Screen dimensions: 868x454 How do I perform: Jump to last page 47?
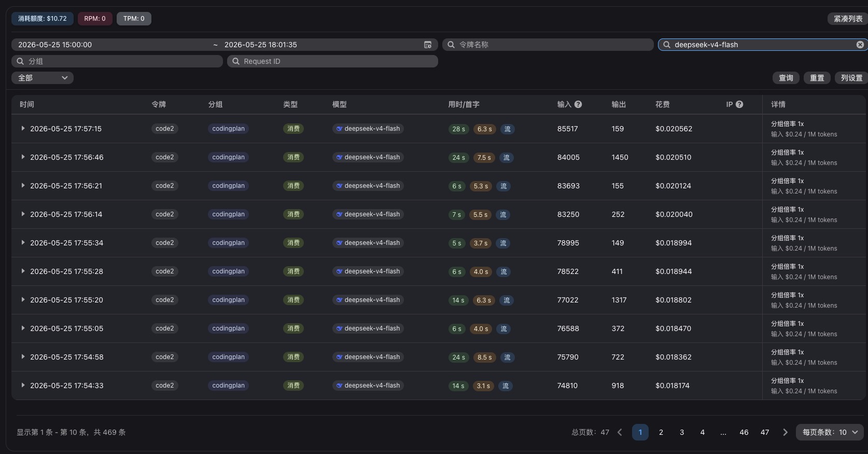[x=765, y=432]
